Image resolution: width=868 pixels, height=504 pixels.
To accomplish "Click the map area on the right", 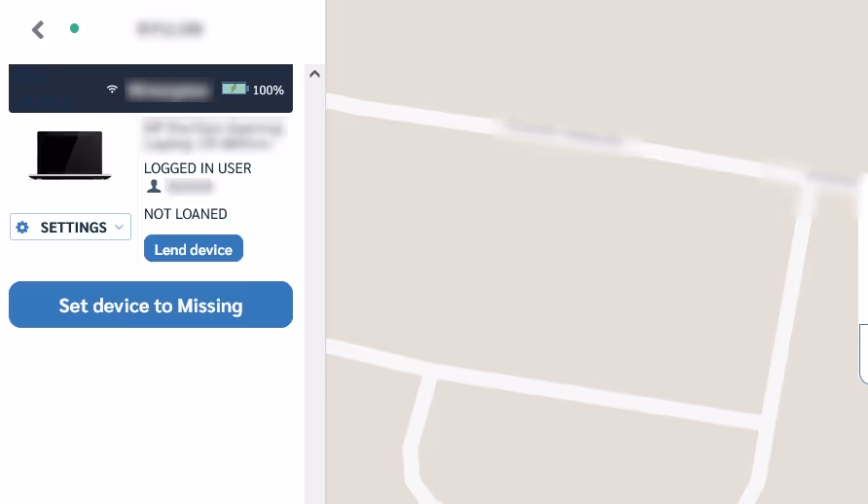I will tap(597, 252).
